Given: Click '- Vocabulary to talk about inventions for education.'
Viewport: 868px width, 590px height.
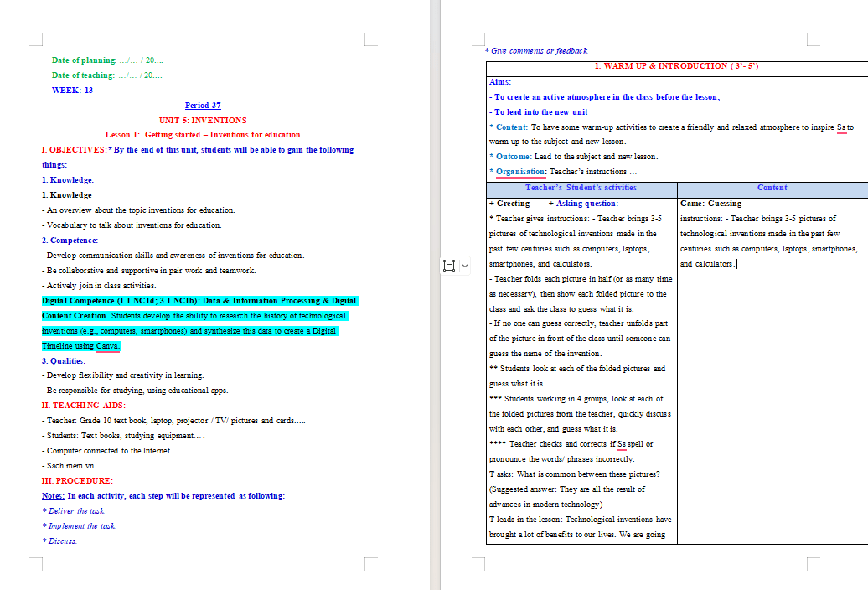Looking at the screenshot, I should [x=132, y=225].
